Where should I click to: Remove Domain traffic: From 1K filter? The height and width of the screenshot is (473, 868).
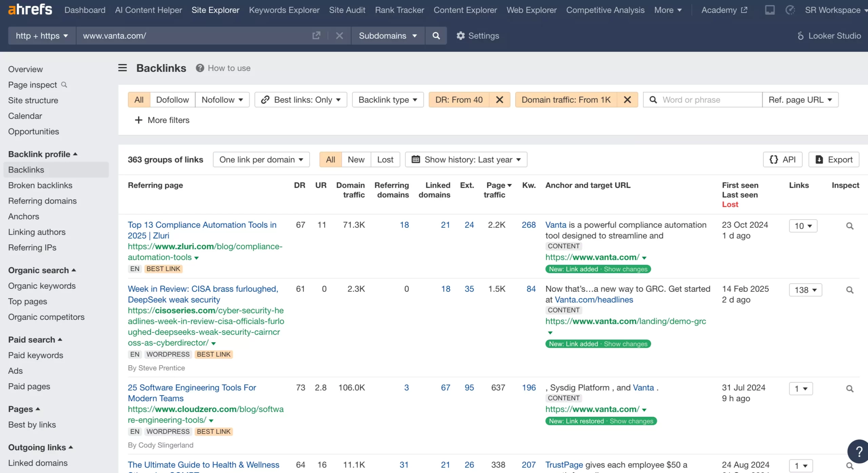click(x=627, y=100)
